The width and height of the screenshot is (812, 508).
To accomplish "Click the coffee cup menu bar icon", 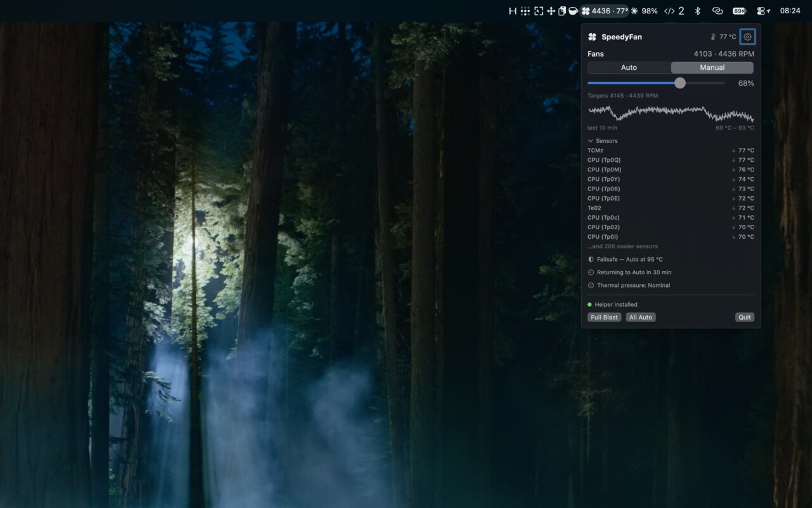I will [573, 11].
